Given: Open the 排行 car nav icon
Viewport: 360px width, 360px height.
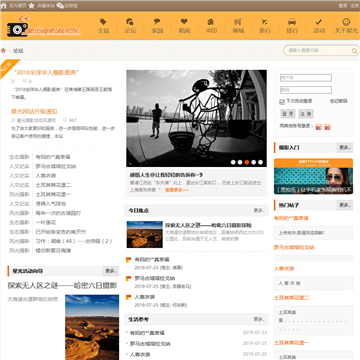Looking at the screenshot, I should click(x=292, y=22).
